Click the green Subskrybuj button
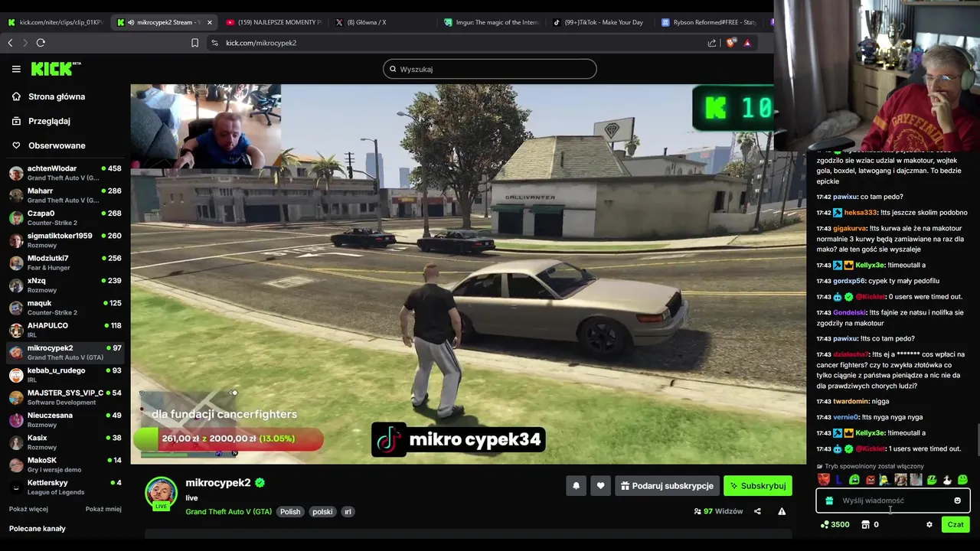980x551 pixels. 757,486
